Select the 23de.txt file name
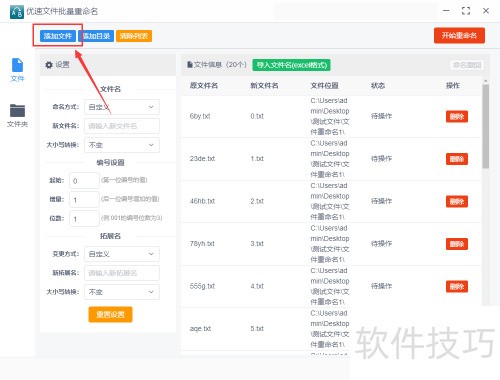This screenshot has height=380, width=500. [x=202, y=159]
